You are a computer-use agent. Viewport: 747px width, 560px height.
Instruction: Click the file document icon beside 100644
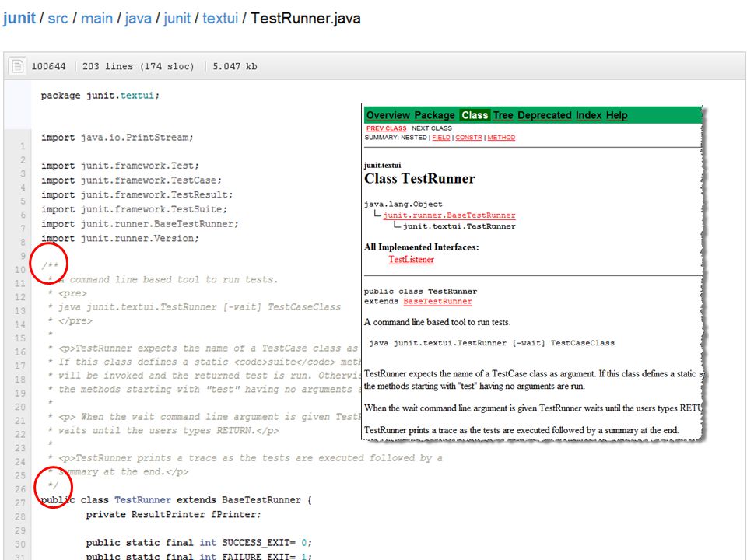pos(18,65)
